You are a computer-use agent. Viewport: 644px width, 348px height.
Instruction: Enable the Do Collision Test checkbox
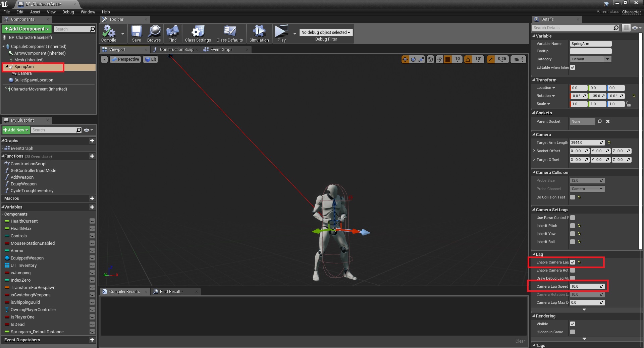coord(573,197)
